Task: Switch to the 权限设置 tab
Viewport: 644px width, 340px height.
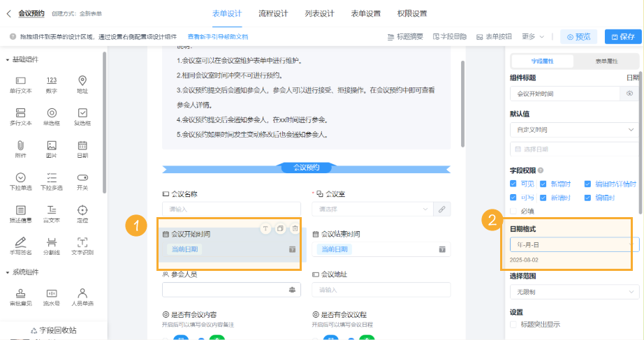Action: click(x=412, y=13)
